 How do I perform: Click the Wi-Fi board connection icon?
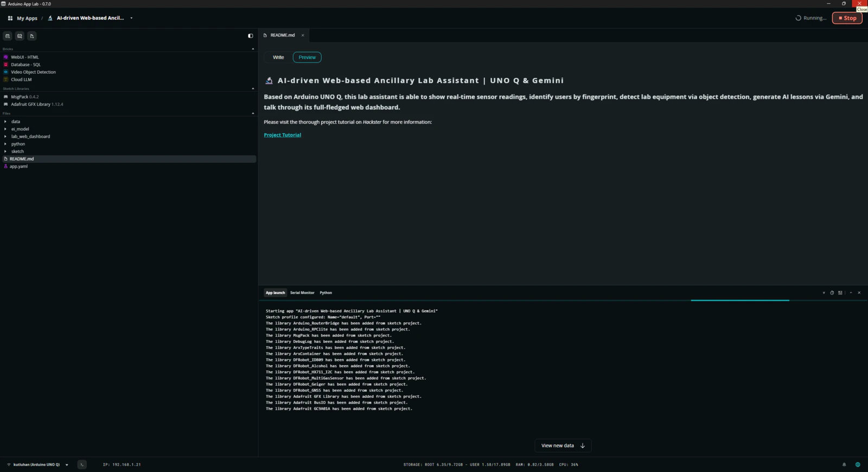tap(9, 464)
